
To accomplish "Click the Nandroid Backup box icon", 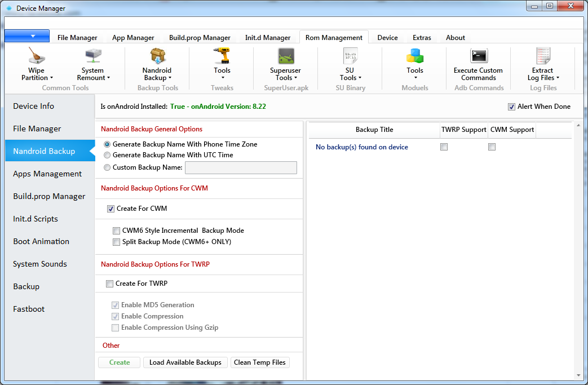I will pyautogui.click(x=157, y=56).
